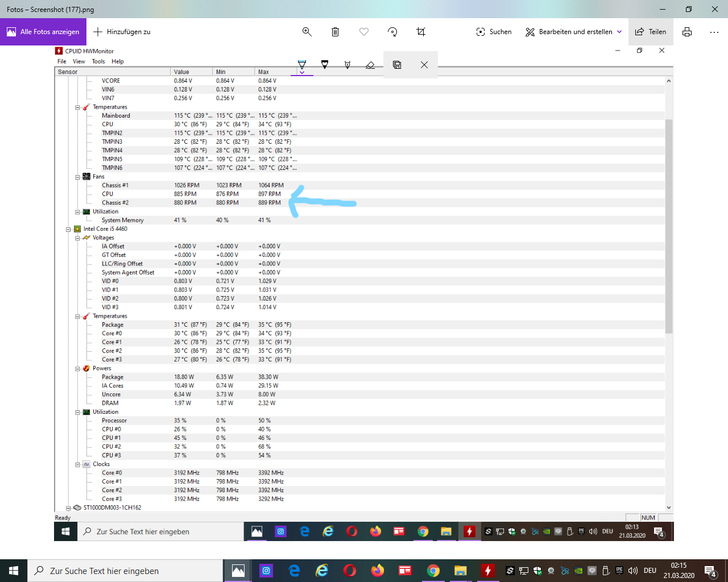The height and width of the screenshot is (582, 728).
Task: Select the IA Cores power row
Action: click(360, 385)
